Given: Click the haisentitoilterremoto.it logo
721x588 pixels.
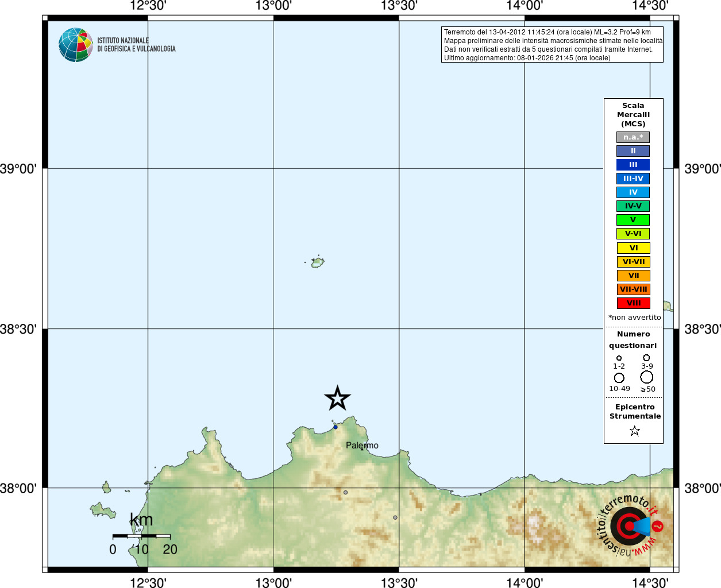Looking at the screenshot, I should pos(631,525).
